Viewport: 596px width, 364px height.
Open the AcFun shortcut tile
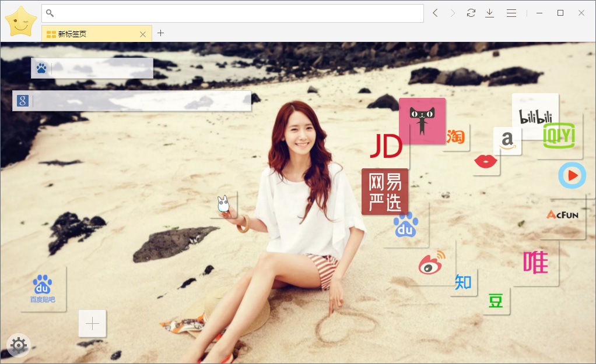click(x=563, y=216)
